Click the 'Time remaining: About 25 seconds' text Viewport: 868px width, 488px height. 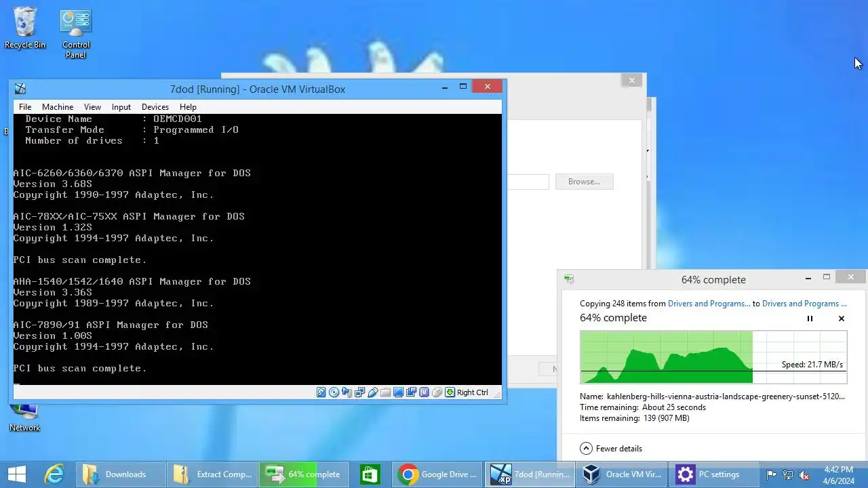click(643, 407)
